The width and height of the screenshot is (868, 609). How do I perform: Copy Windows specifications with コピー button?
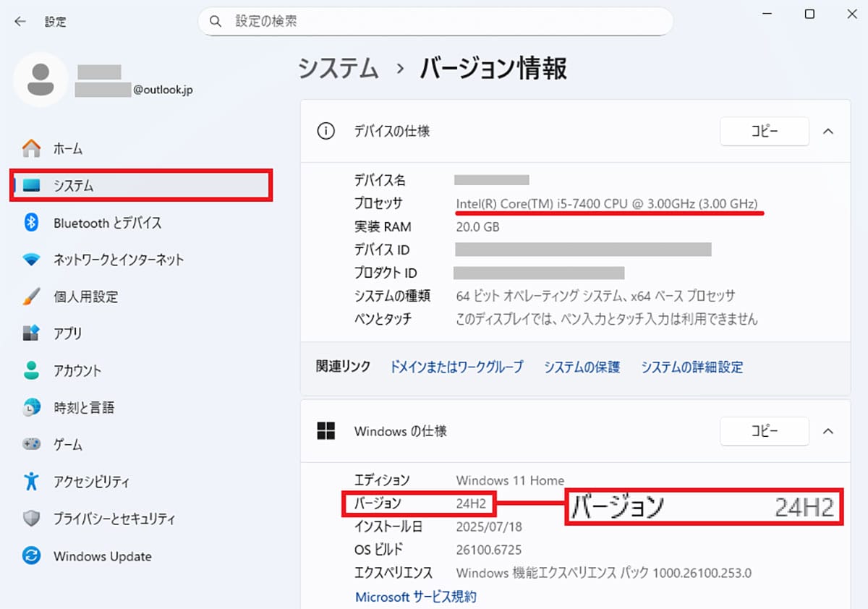click(764, 432)
